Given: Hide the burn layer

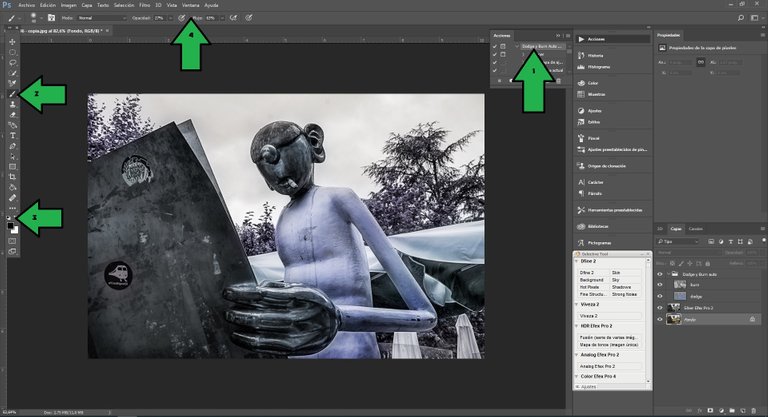Looking at the screenshot, I should point(660,285).
